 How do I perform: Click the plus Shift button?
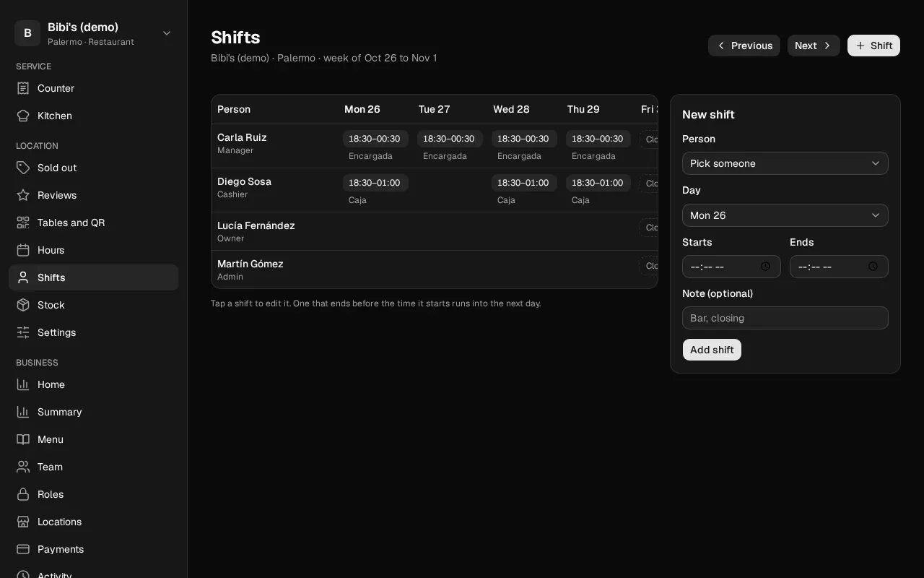click(x=873, y=46)
